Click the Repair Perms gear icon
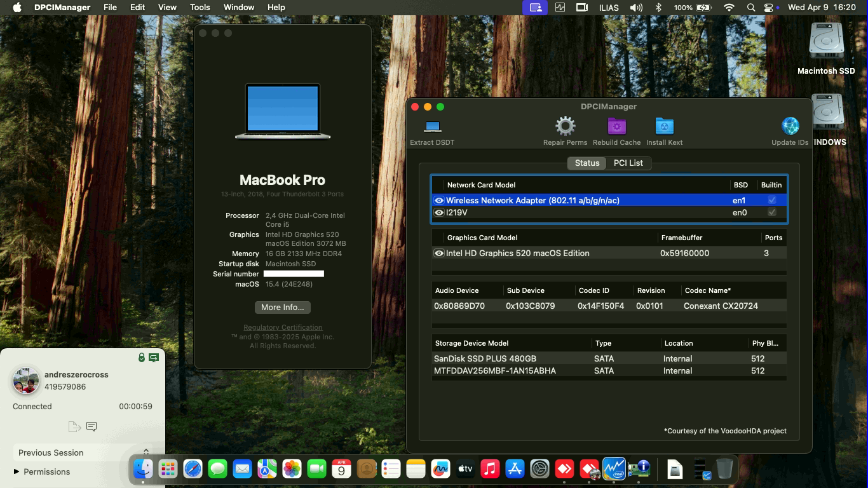This screenshot has height=488, width=868. click(x=565, y=127)
